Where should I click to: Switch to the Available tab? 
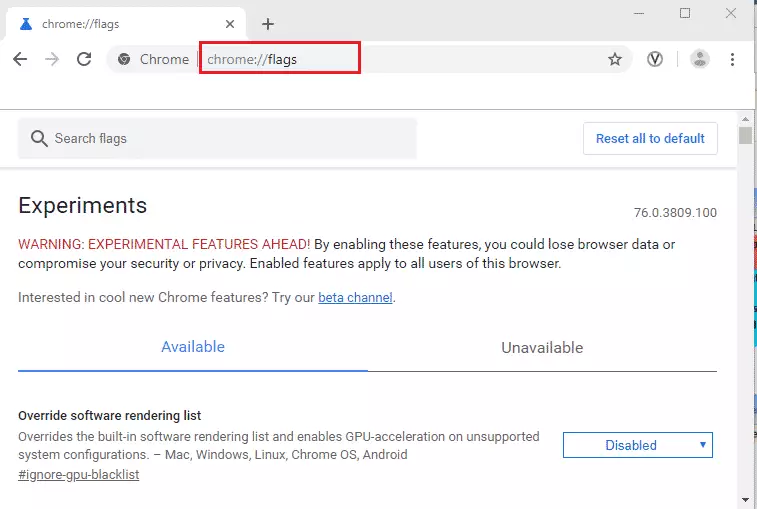point(193,347)
